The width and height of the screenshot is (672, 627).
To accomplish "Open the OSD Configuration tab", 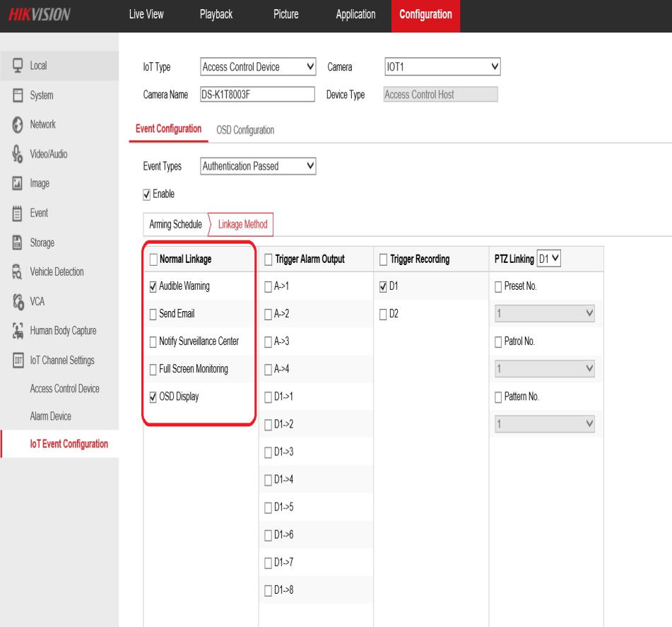I will click(244, 130).
